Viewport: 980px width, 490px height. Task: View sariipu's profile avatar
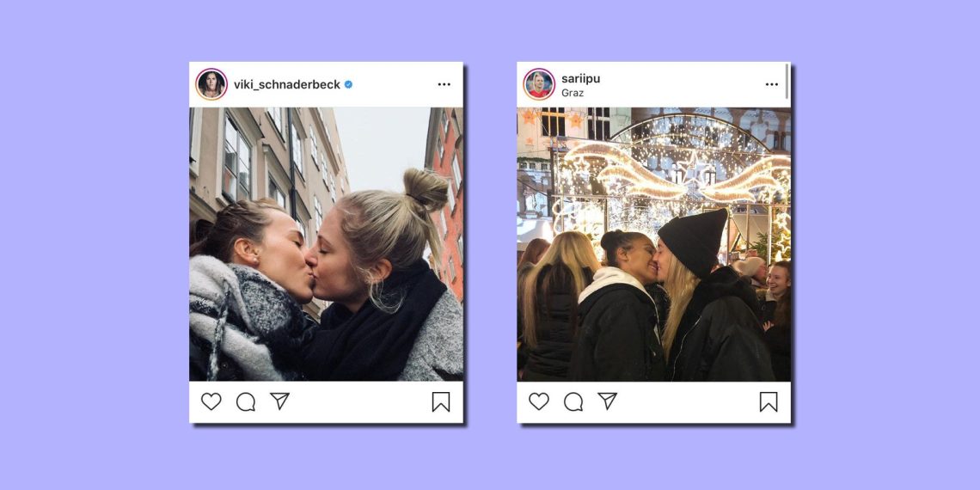539,84
